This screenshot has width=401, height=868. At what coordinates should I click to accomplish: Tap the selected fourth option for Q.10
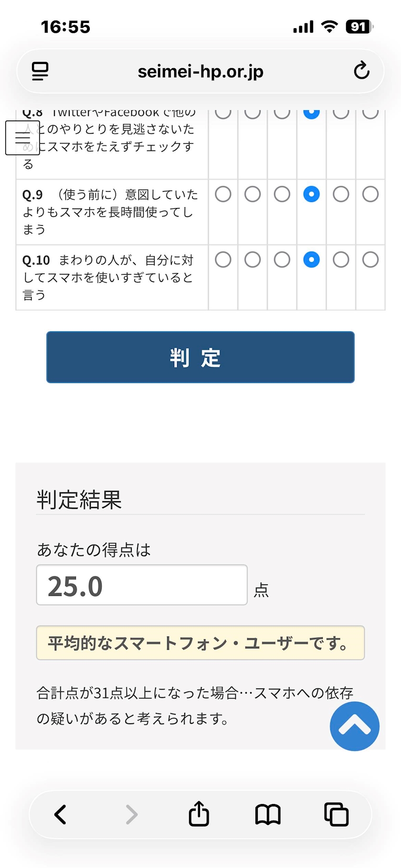(311, 260)
